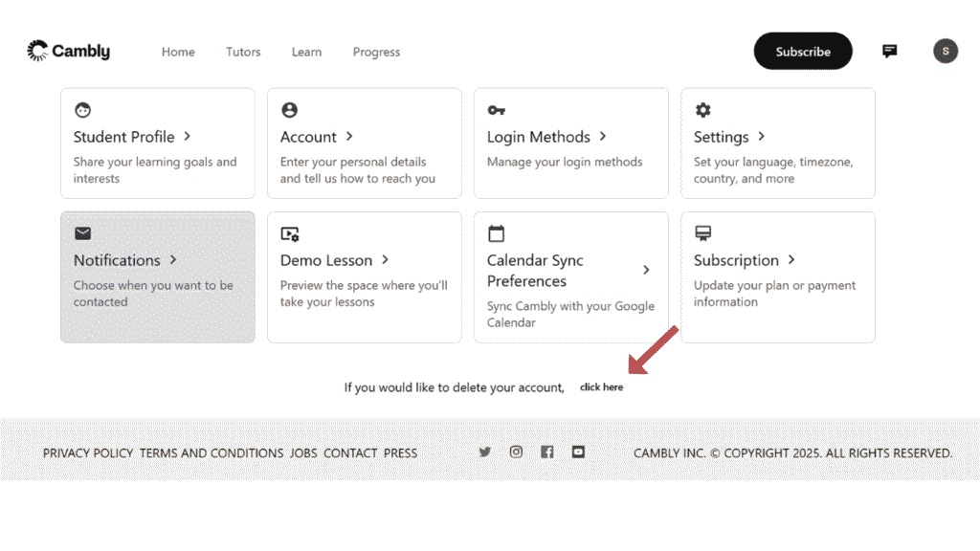Viewport: 980px width, 551px height.
Task: Navigate to the Learn menu item
Action: 306,52
